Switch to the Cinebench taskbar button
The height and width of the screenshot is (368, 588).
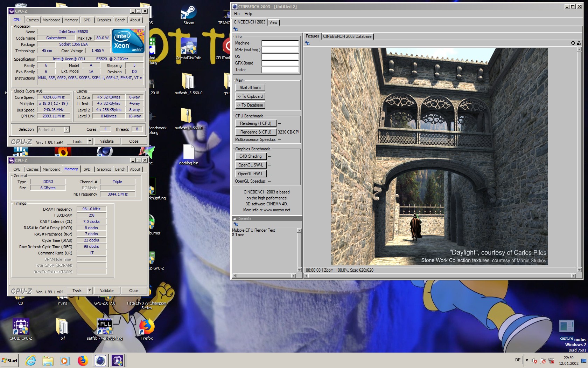[x=100, y=361]
